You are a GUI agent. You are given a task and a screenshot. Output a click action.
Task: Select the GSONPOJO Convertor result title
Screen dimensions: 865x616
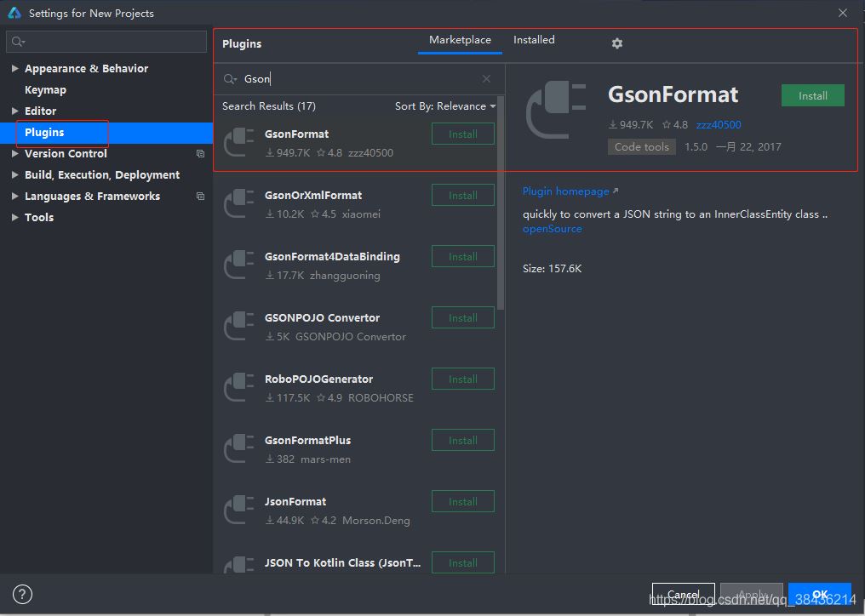click(x=322, y=317)
